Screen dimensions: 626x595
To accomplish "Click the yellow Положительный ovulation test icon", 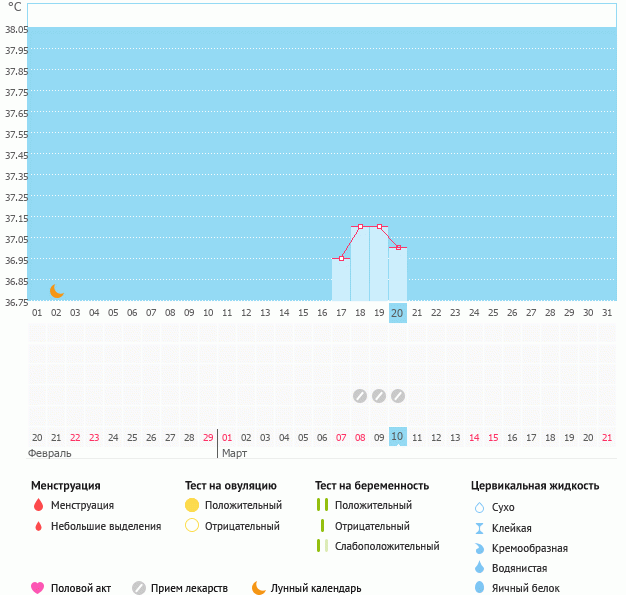I will click(192, 506).
